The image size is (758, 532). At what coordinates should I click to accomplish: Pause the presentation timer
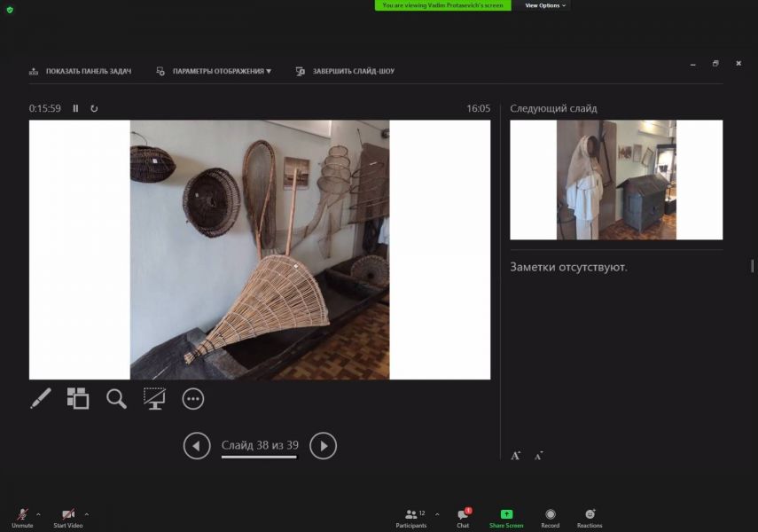[x=75, y=108]
